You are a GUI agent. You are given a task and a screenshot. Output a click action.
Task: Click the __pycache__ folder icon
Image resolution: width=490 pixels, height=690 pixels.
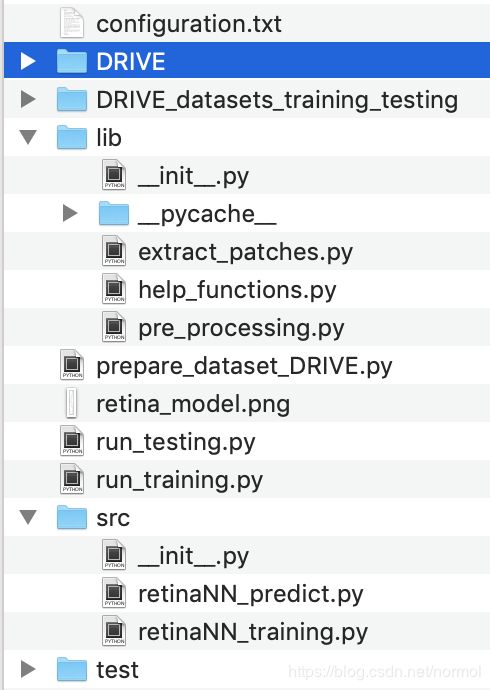pos(113,214)
